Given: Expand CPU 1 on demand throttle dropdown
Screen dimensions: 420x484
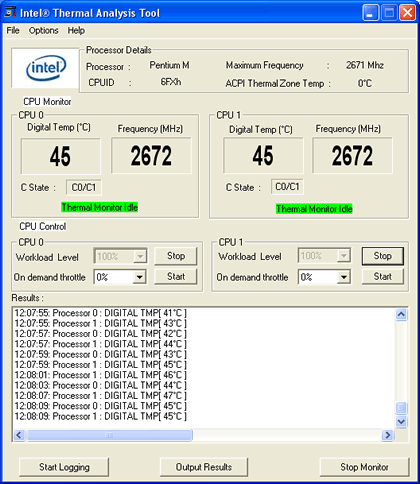Looking at the screenshot, I should pyautogui.click(x=344, y=277).
